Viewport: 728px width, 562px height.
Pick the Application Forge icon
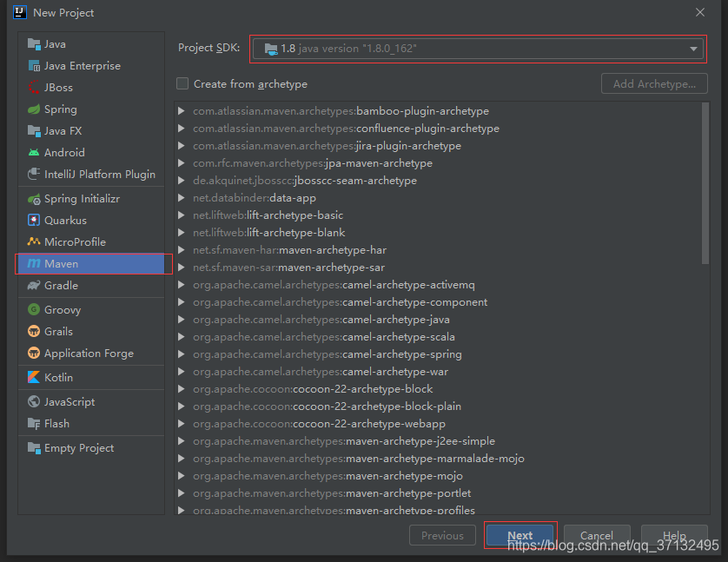[x=34, y=354]
